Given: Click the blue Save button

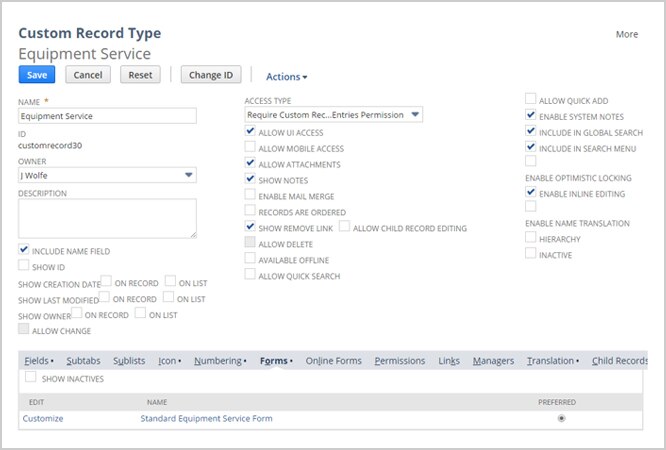Looking at the screenshot, I should [37, 75].
